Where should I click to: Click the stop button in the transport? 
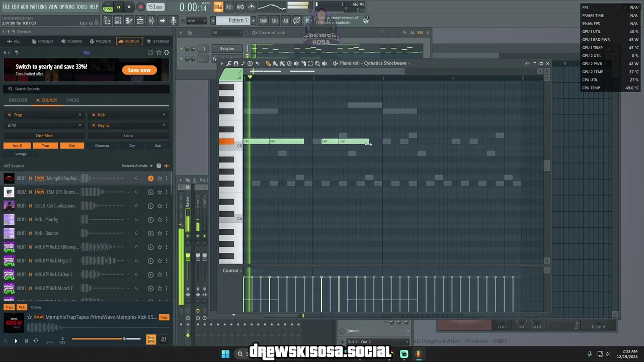click(129, 7)
